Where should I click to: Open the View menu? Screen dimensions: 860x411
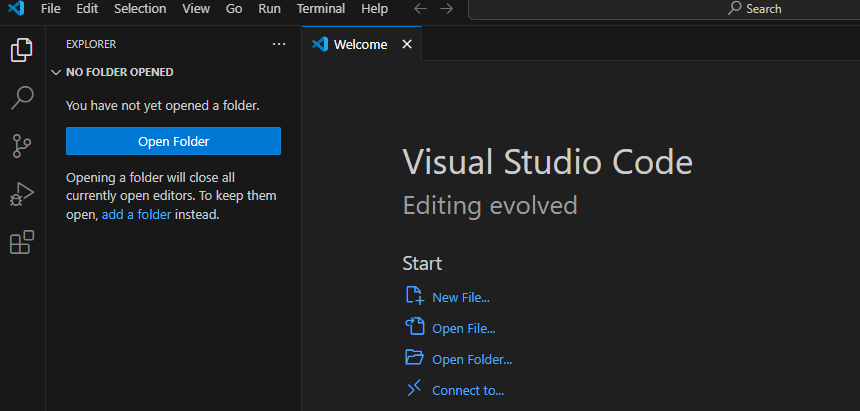pos(196,9)
